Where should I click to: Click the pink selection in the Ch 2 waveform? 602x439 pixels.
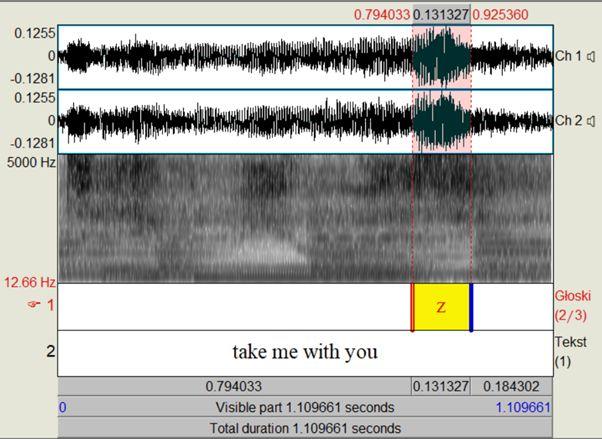click(x=441, y=121)
